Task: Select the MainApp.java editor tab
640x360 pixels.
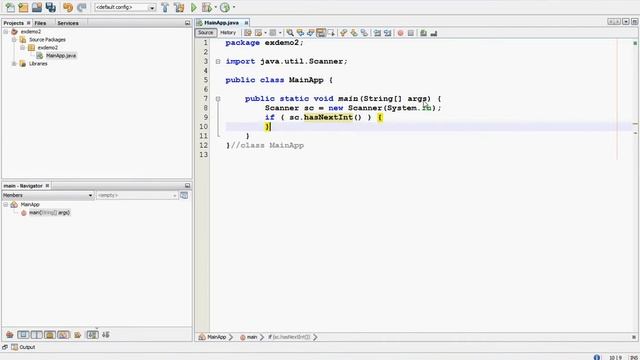Action: point(221,23)
